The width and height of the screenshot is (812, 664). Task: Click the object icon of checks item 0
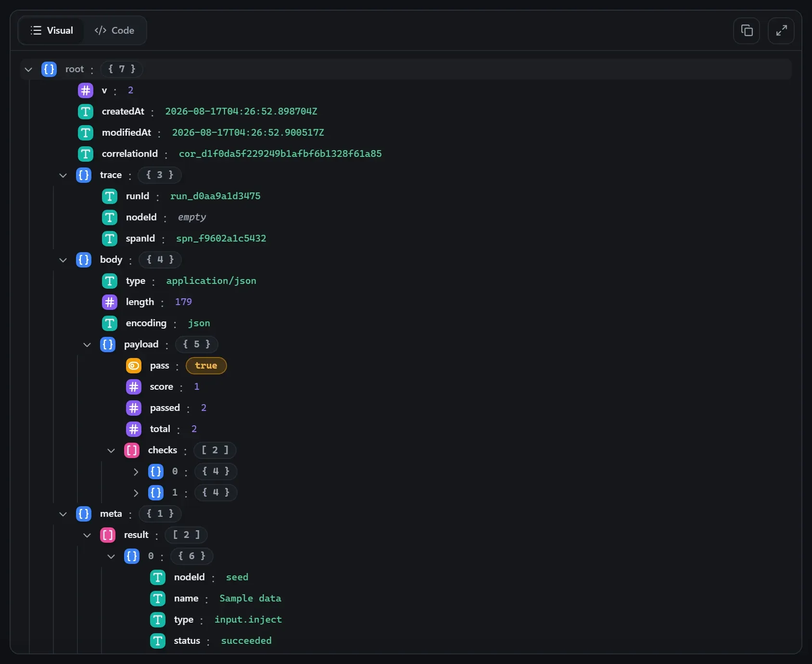point(156,472)
